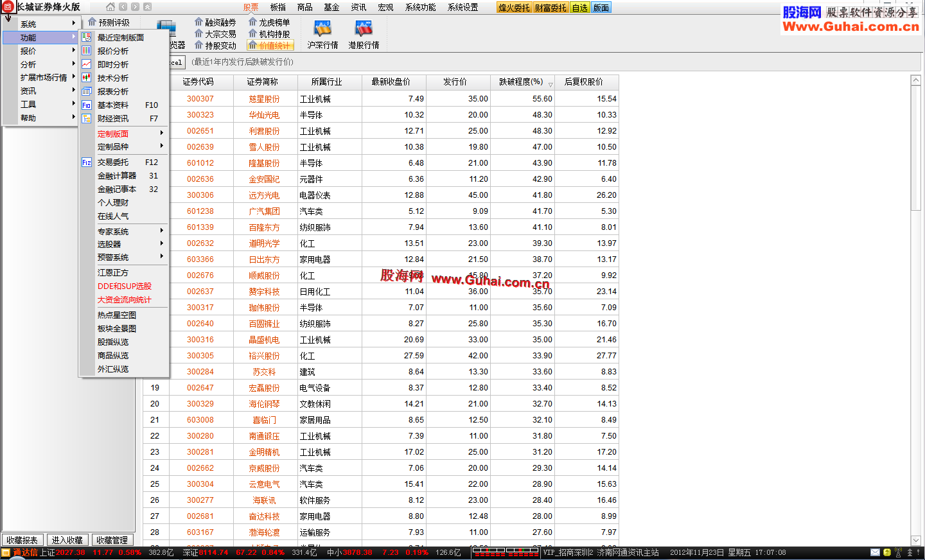Click the 报表分析 icon

tap(87, 91)
